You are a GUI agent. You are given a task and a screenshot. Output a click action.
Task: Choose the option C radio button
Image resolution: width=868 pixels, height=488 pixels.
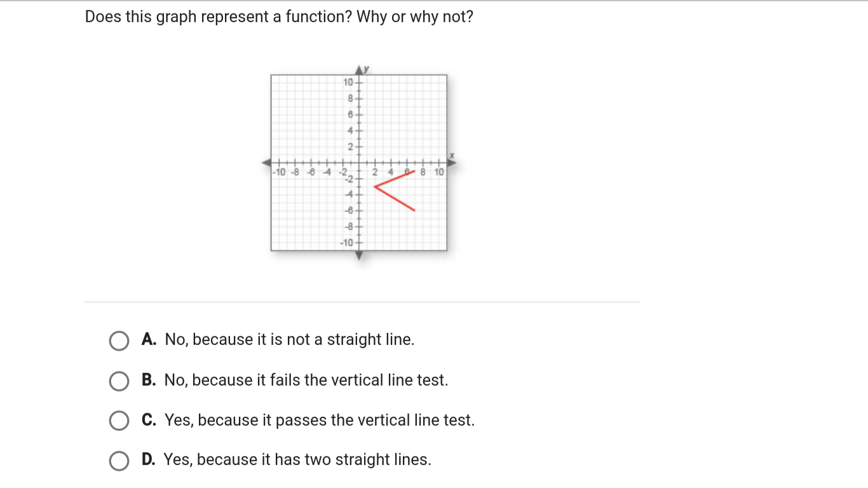click(119, 421)
